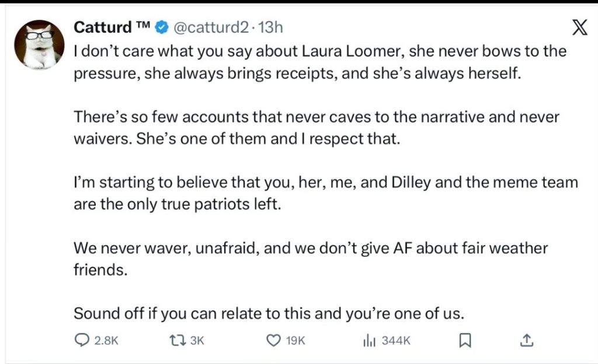Click the "Sound off if you can relate" line

pyautogui.click(x=268, y=313)
